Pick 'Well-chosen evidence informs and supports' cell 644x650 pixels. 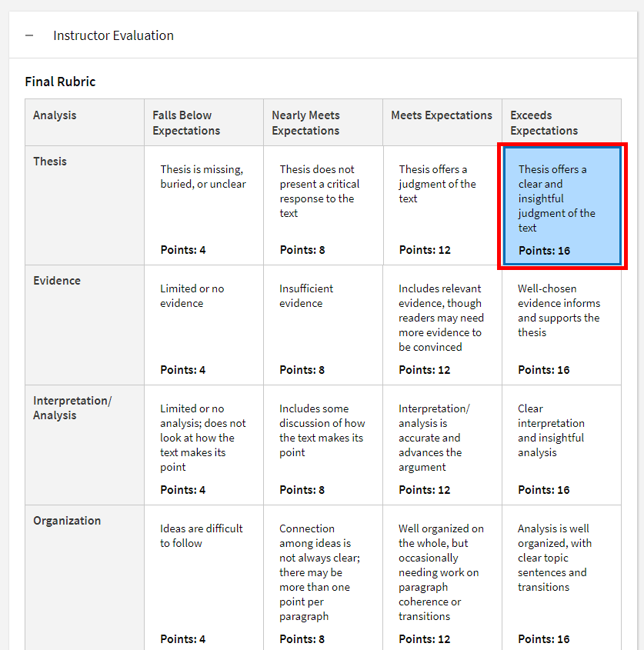(x=562, y=325)
